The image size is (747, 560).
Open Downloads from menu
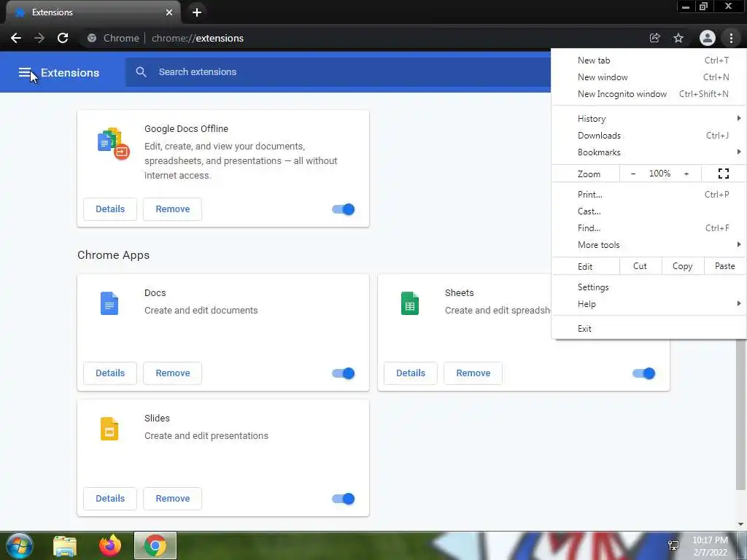pos(649,136)
